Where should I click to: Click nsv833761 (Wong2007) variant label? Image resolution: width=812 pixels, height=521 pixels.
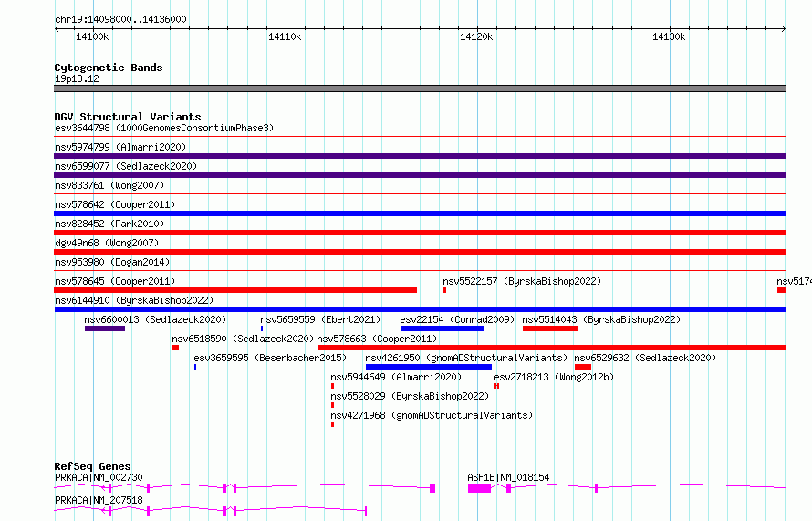pyautogui.click(x=109, y=185)
